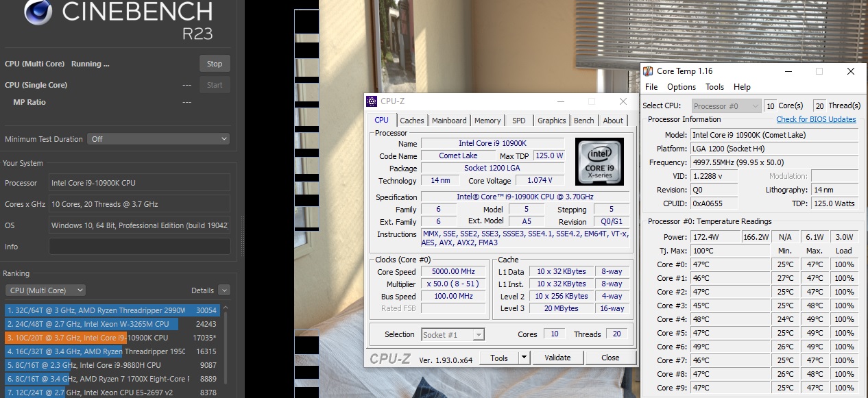Select the Xeon E5-2697 v2 ranking row

[112, 393]
